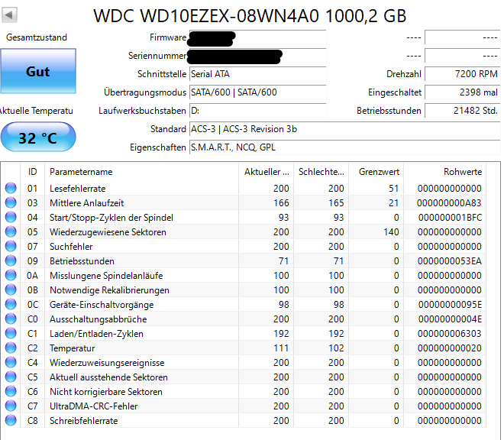Click status orb for Ausschaltungsabbrüche

coord(11,319)
